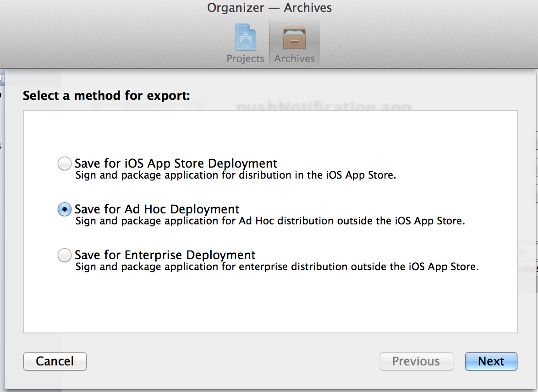The width and height of the screenshot is (538, 392).
Task: Click the 'Save for Enterprise Deployment' label
Action: pyautogui.click(x=165, y=255)
